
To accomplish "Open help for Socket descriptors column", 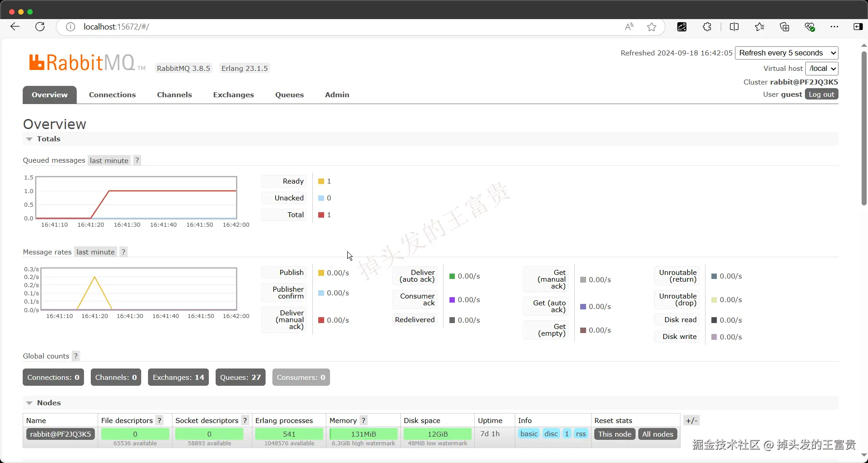I will click(x=245, y=421).
